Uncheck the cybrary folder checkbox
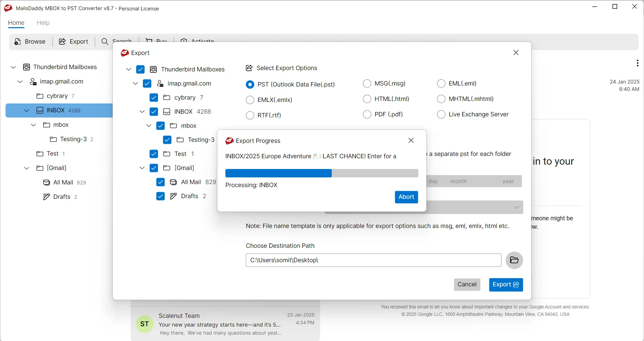Image resolution: width=644 pixels, height=341 pixels. [x=154, y=98]
